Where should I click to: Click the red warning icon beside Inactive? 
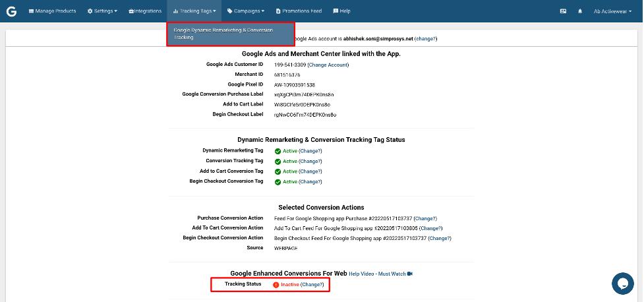pos(276,285)
